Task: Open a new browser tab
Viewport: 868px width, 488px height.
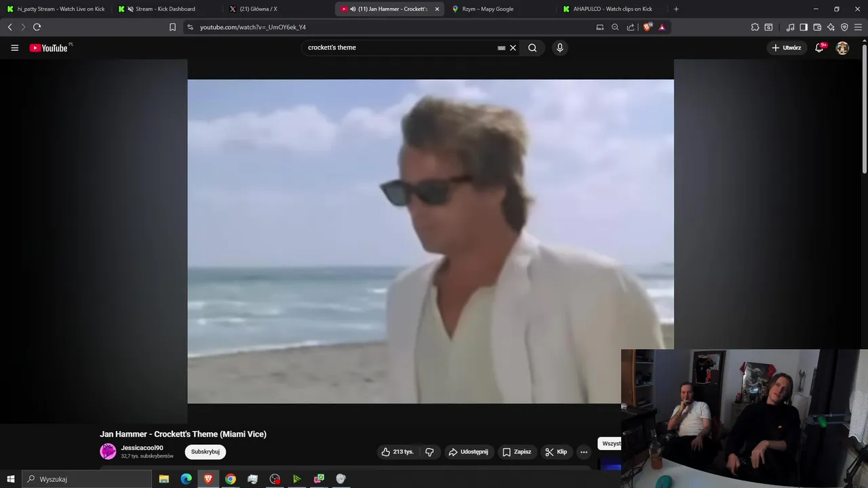Action: pyautogui.click(x=676, y=9)
